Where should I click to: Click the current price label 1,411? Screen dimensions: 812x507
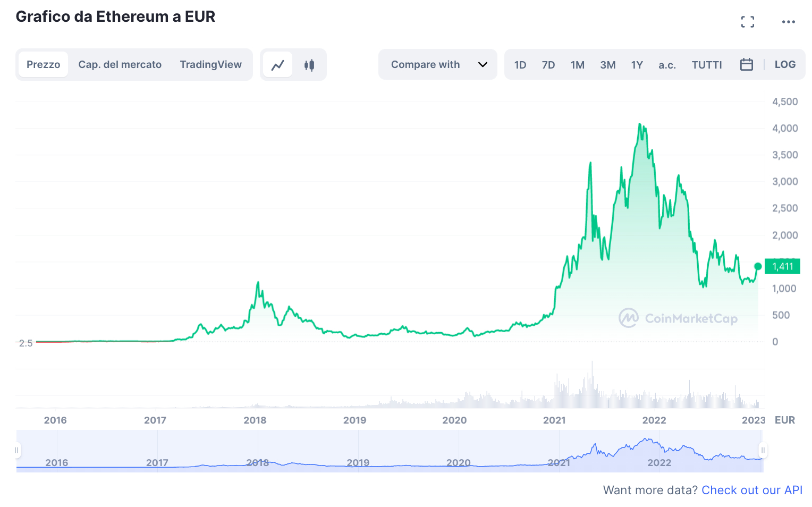pos(782,266)
